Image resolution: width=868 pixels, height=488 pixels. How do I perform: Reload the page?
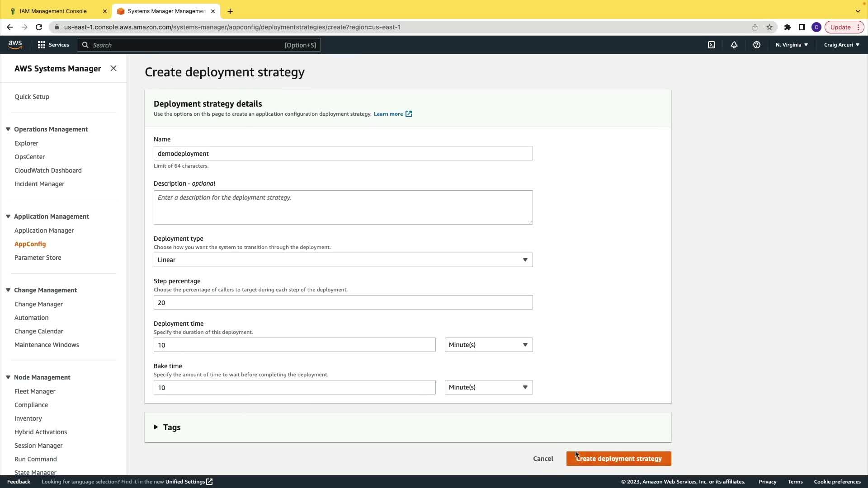click(39, 27)
